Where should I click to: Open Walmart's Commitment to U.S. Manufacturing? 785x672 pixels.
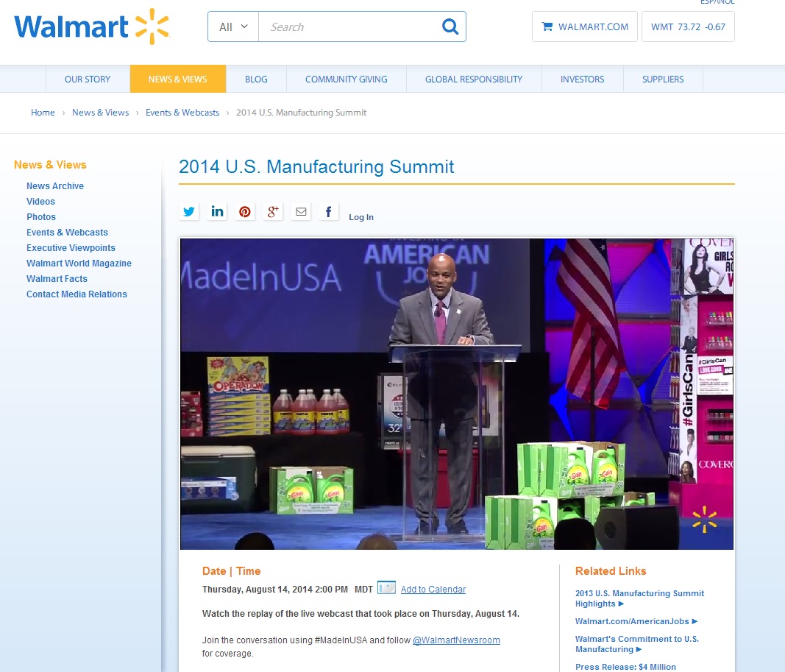(x=637, y=644)
